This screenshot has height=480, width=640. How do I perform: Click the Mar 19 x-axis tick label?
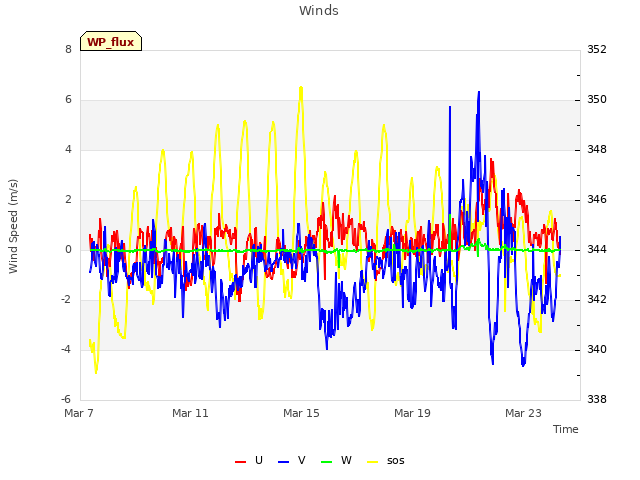(412, 413)
